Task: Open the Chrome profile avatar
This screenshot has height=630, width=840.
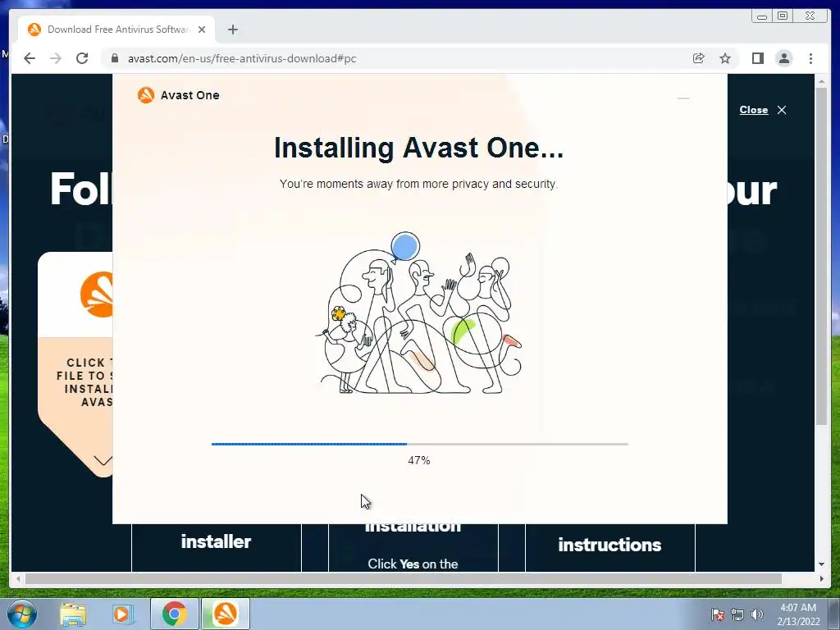Action: coord(783,58)
